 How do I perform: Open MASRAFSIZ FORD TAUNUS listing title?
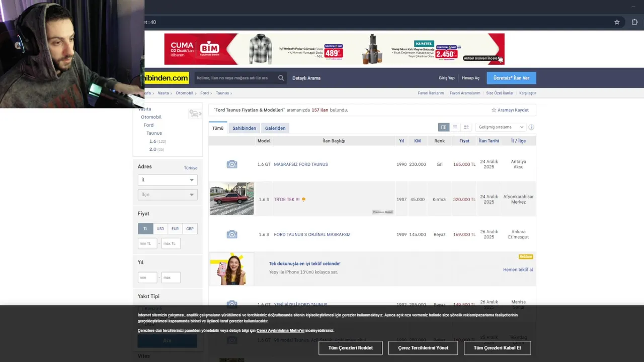click(301, 164)
